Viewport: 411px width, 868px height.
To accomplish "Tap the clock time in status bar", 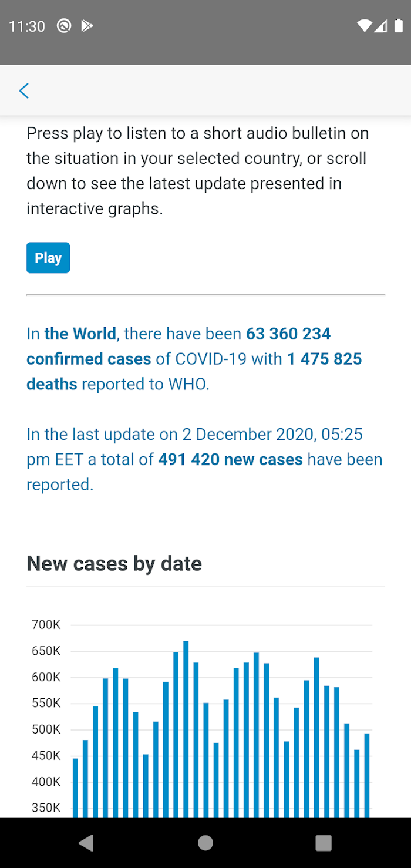I will (27, 26).
